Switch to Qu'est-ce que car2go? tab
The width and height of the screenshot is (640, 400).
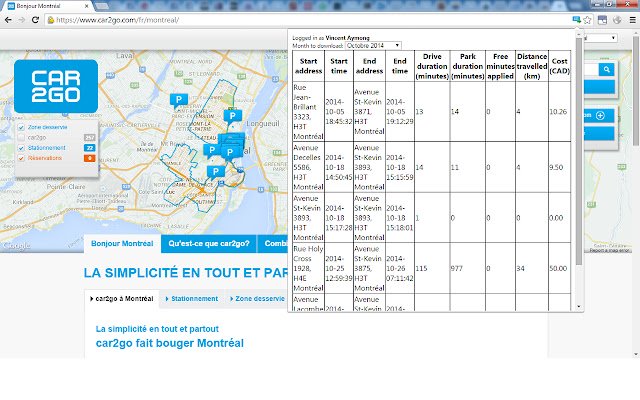[x=209, y=244]
